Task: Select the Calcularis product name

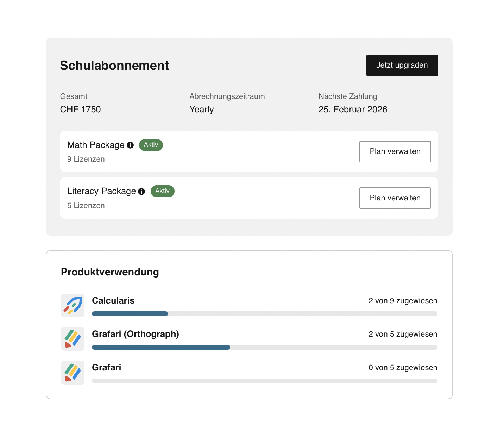Action: (113, 300)
